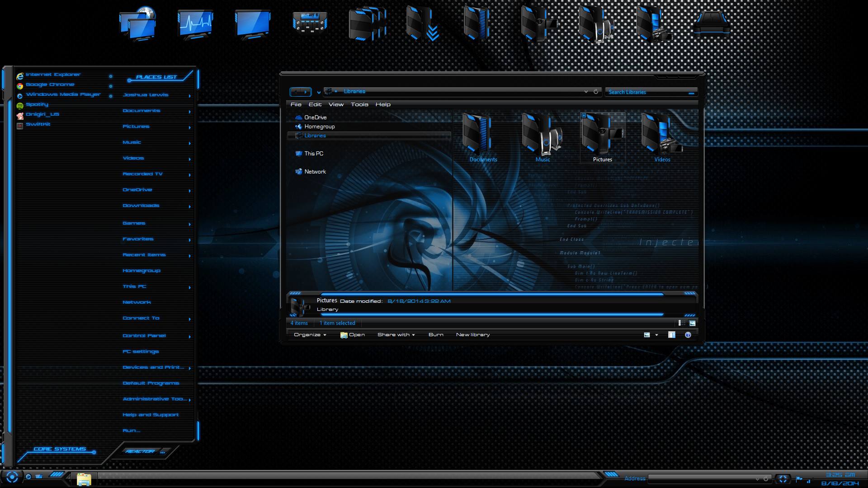Click the New library button
This screenshot has height=488, width=868.
[x=473, y=335]
